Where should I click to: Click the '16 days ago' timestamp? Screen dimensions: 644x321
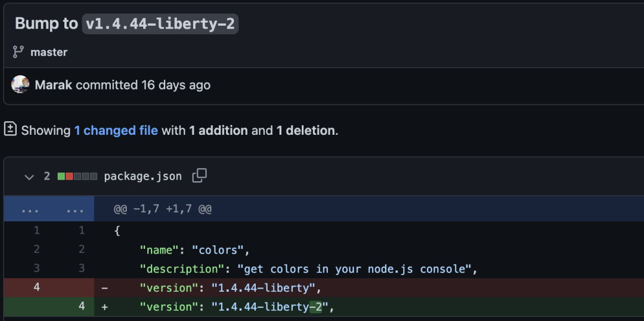pos(176,85)
